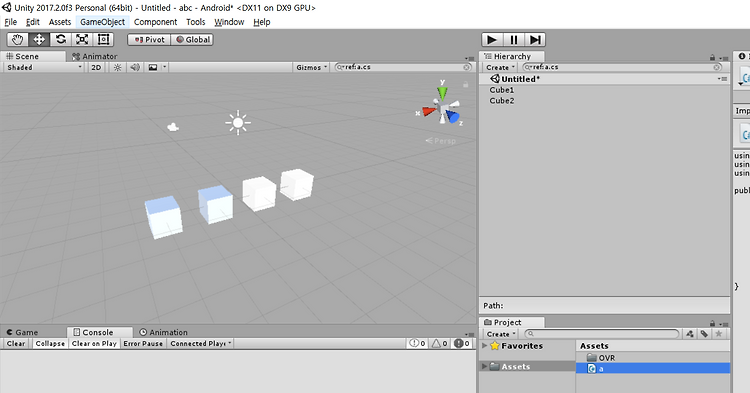The width and height of the screenshot is (750, 393).
Task: Select the Rect Transform tool
Action: 103,40
